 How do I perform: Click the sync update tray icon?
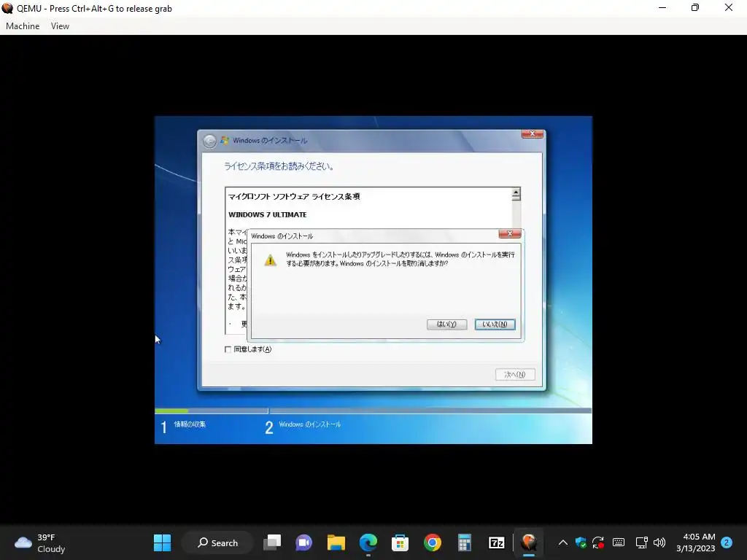[x=598, y=542]
